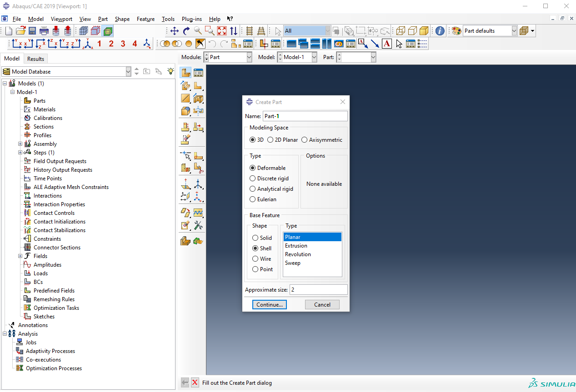Click the Create Part tool icon

(x=185, y=73)
